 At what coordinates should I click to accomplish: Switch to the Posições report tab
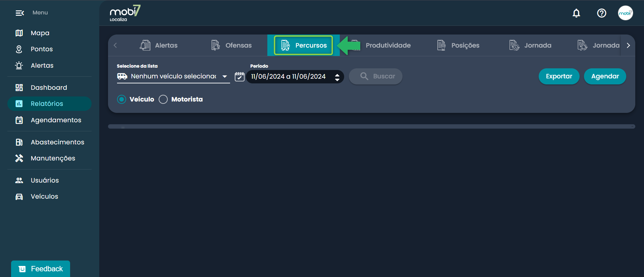[458, 45]
